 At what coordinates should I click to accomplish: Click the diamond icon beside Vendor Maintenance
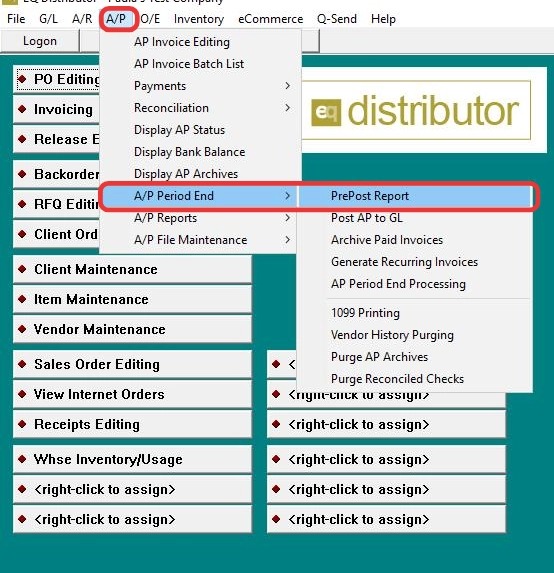[x=22, y=329]
